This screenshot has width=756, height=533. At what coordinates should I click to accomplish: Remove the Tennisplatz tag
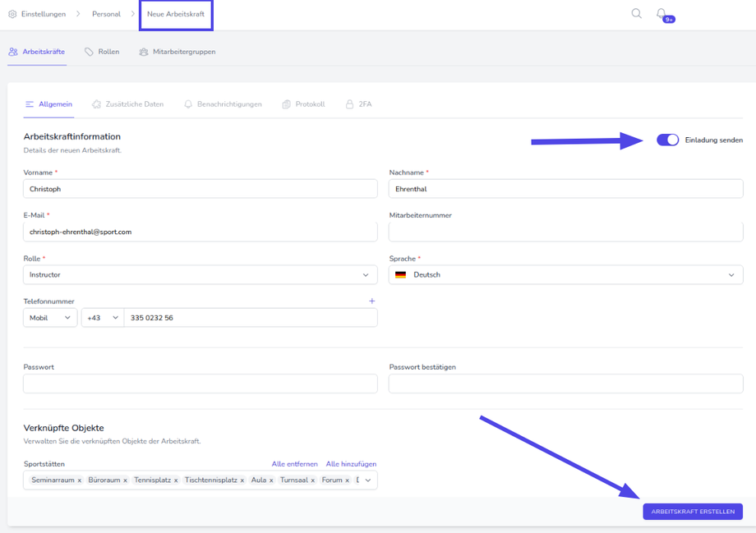(176, 480)
